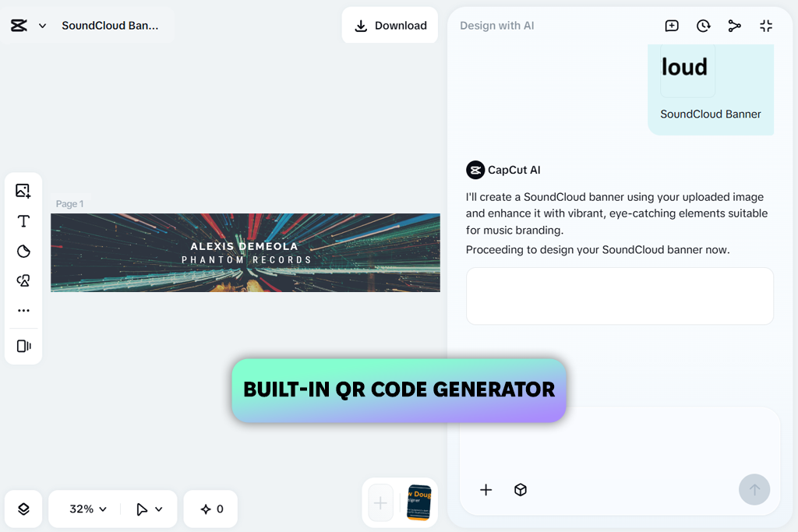Viewport: 798px width, 532px height.
Task: Click the Design with AI heading
Action: pyautogui.click(x=496, y=26)
